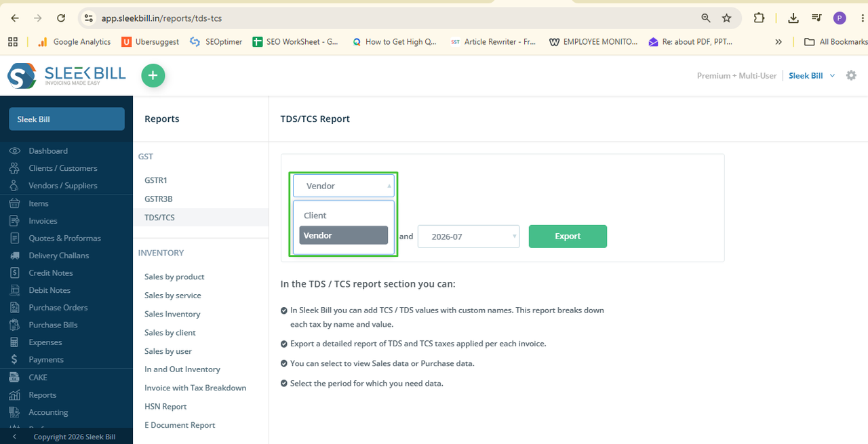Collapse the Vendor type dropdown
The image size is (868, 444).
(x=344, y=186)
